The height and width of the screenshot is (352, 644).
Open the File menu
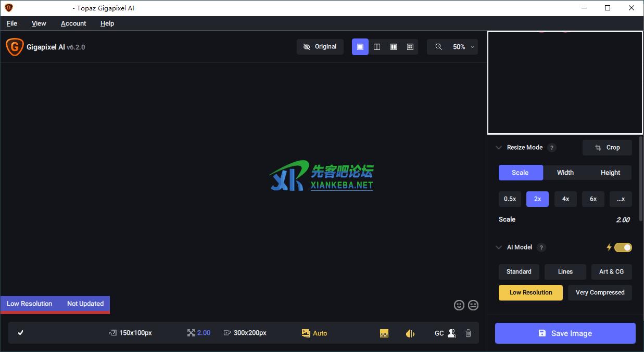tap(11, 23)
